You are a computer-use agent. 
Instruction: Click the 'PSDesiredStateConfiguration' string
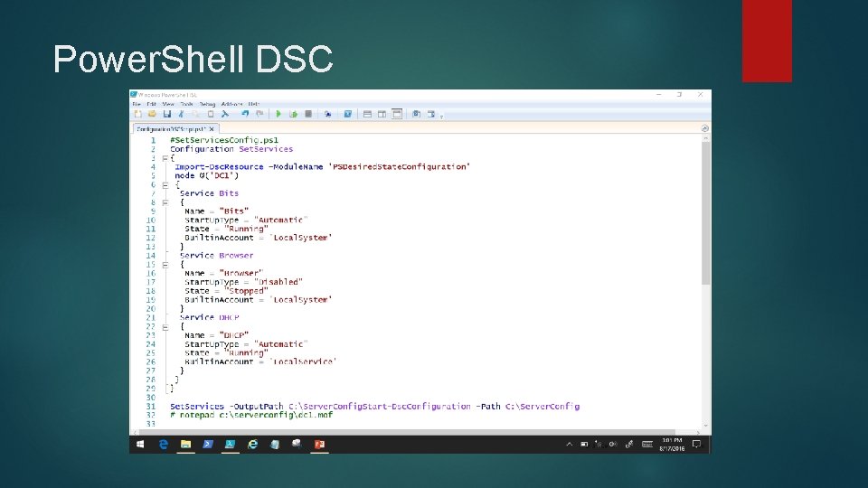point(399,166)
